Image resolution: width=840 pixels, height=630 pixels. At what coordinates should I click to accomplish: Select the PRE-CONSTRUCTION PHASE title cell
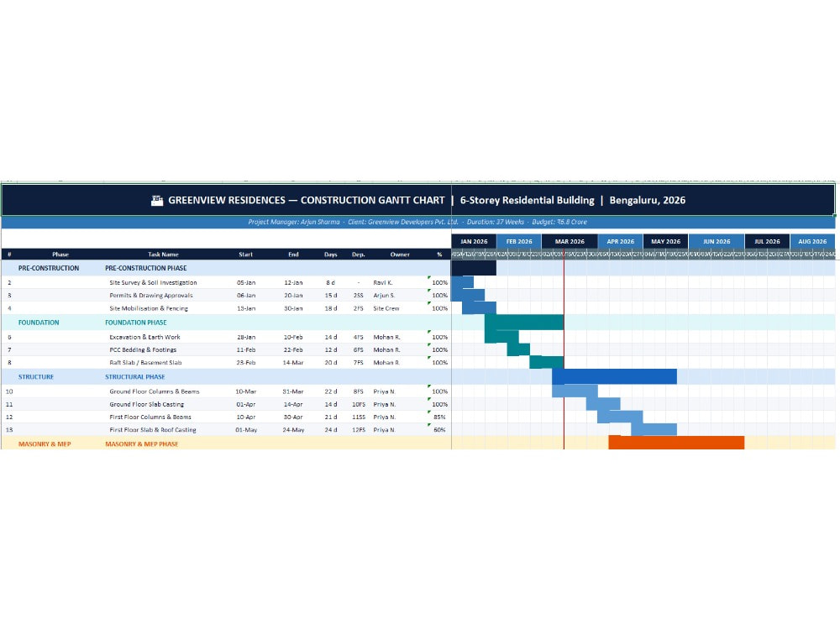pos(145,268)
